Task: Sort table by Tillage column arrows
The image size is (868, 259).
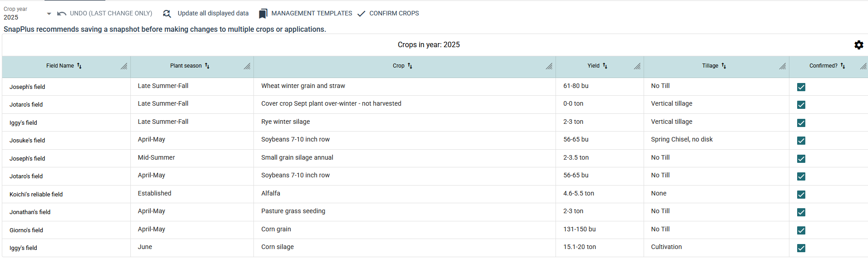Action: click(724, 66)
